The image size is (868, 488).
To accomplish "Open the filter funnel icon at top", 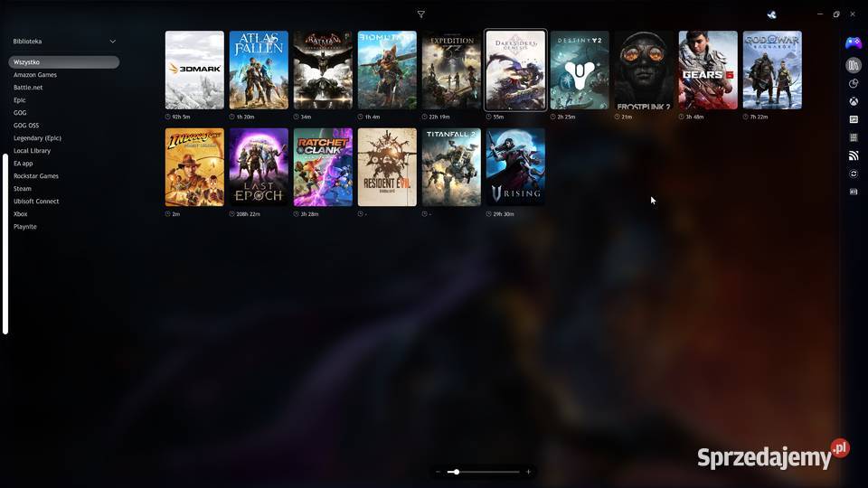I will pyautogui.click(x=420, y=14).
